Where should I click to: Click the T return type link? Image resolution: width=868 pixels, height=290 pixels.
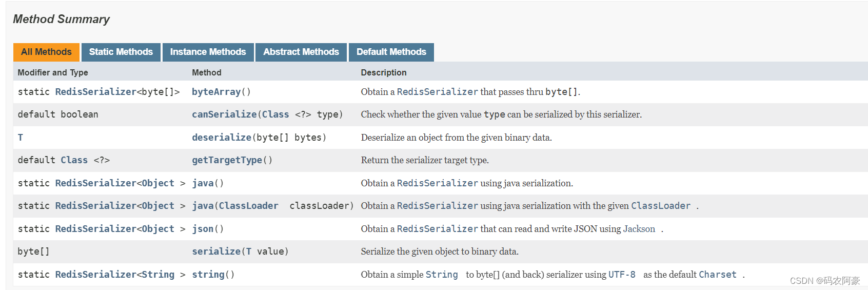[21, 138]
